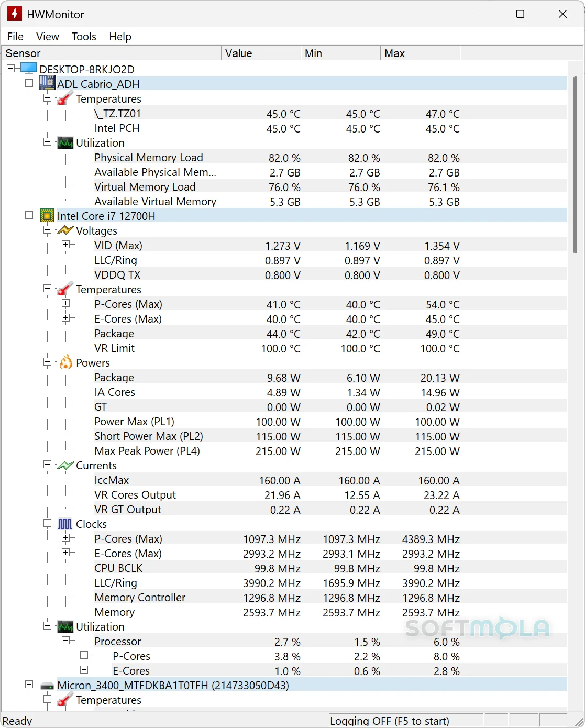
Task: Click the Value column header
Action: [x=261, y=53]
